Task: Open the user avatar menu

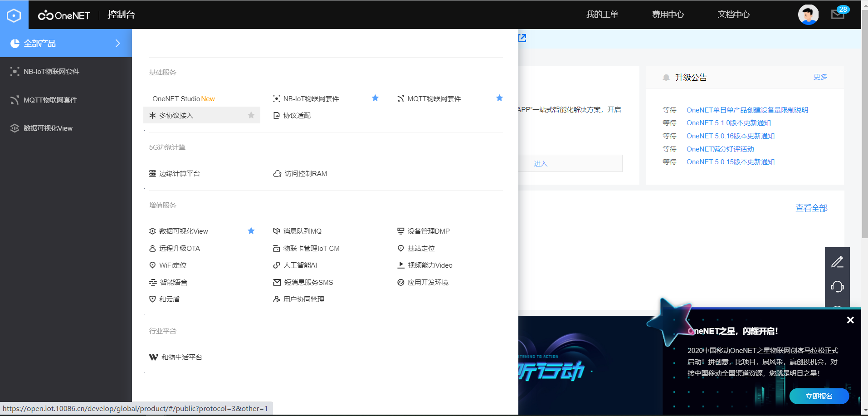Action: (809, 14)
